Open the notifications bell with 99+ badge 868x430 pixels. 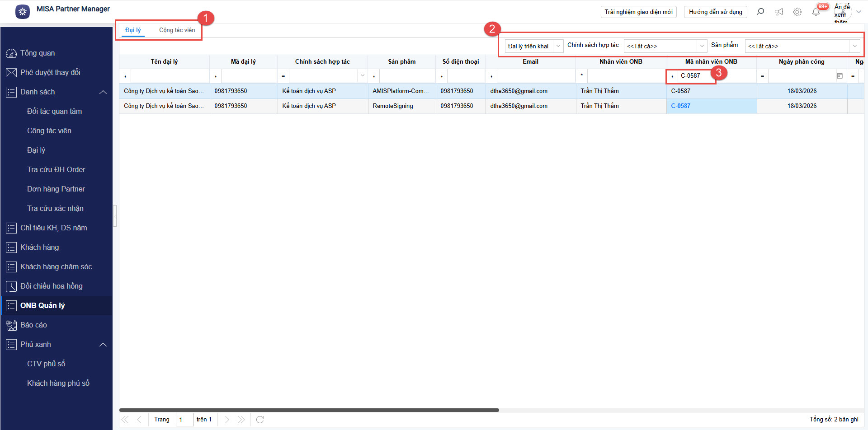point(816,12)
